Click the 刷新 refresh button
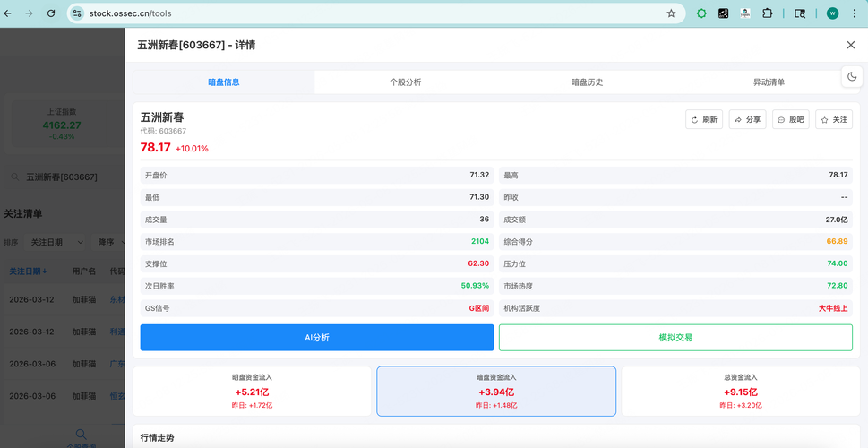Image resolution: width=868 pixels, height=448 pixels. [704, 119]
